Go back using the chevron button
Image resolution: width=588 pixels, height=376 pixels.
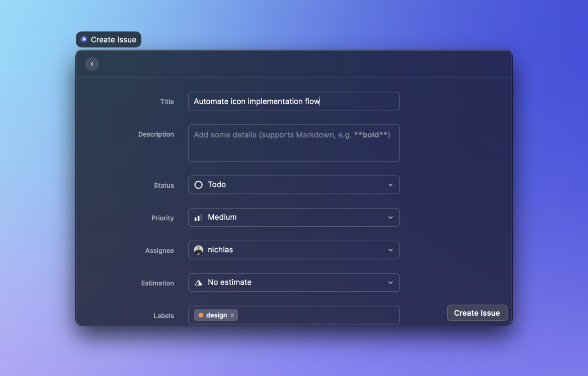coord(92,64)
